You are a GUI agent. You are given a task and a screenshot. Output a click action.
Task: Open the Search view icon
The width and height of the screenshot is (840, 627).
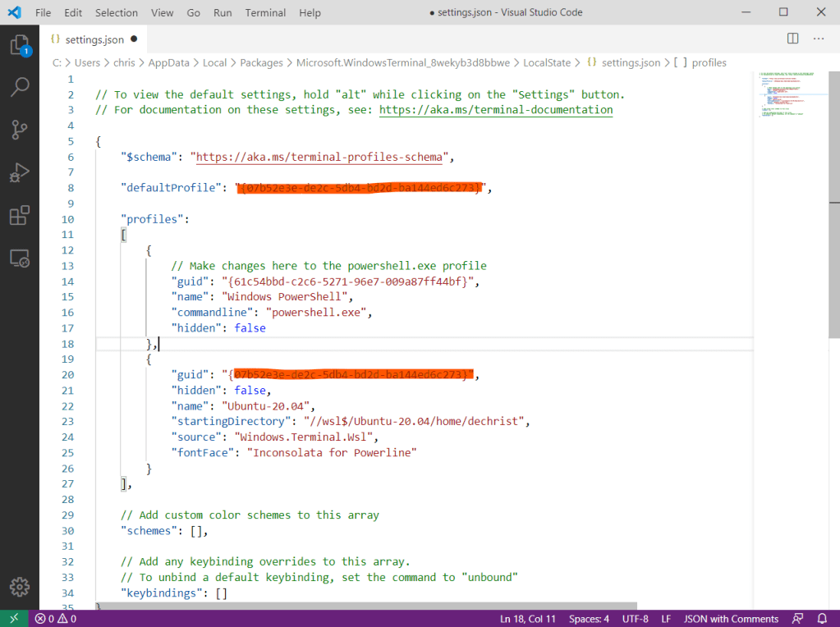point(20,87)
